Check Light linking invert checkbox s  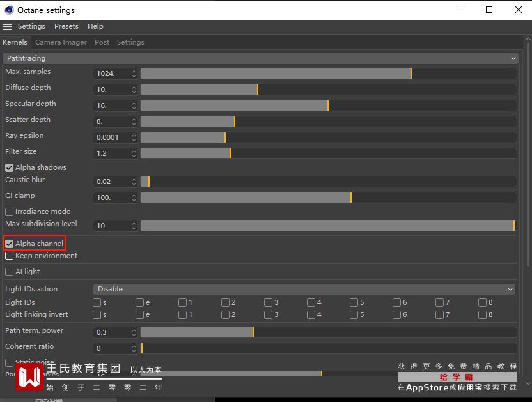(x=97, y=315)
